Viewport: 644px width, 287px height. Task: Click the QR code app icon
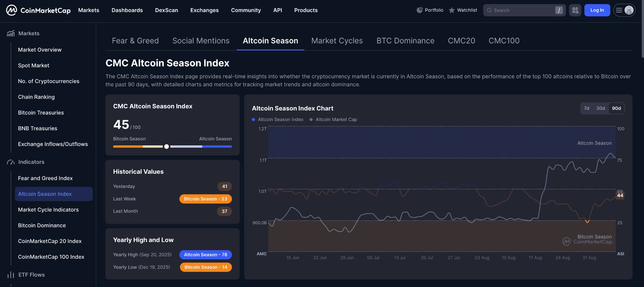(x=575, y=10)
